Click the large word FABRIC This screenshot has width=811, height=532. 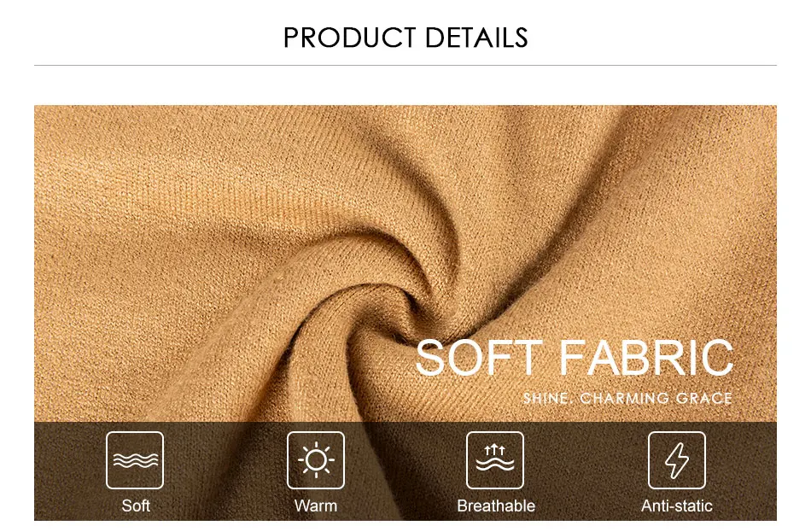pos(646,358)
